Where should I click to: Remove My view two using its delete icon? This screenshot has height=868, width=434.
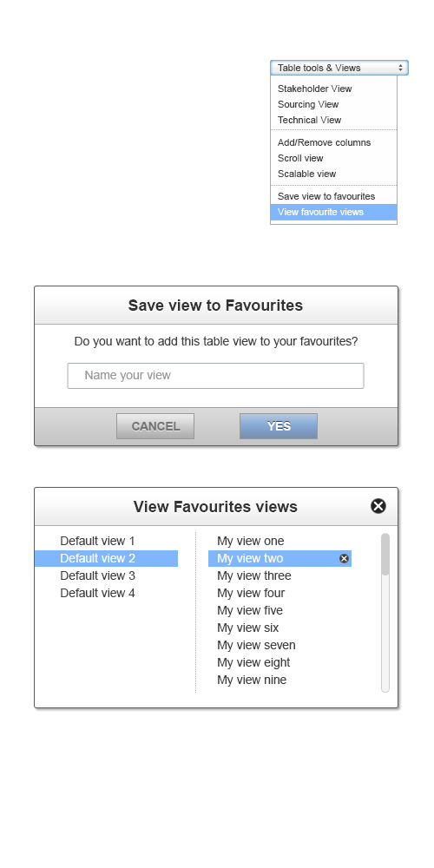tap(344, 558)
